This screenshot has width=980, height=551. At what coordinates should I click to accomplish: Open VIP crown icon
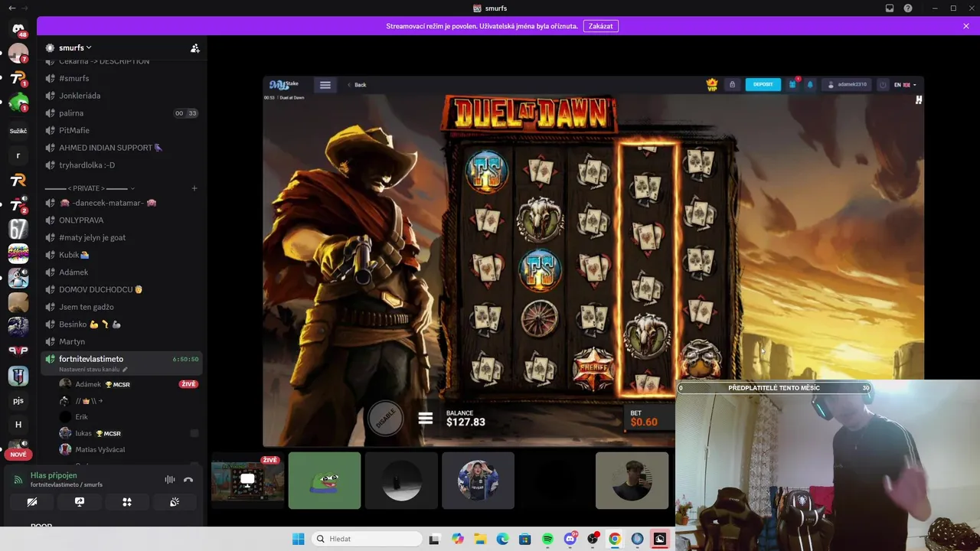click(x=713, y=84)
